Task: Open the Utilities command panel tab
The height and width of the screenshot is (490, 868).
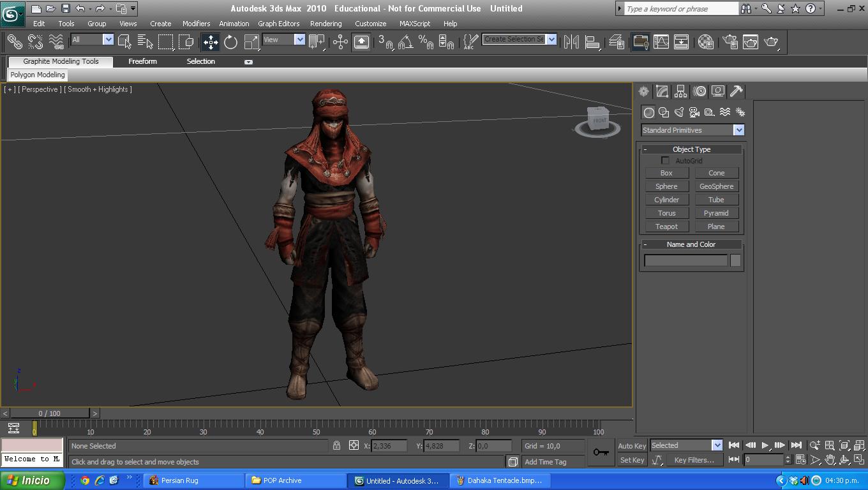Action: [736, 91]
